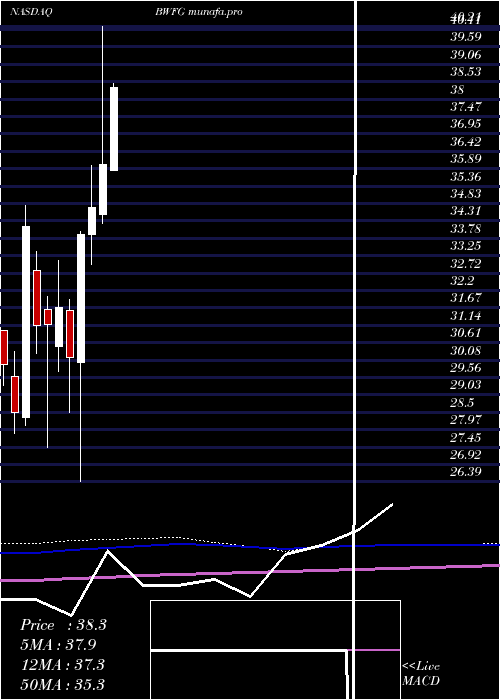500x700 pixels.
Task: Select the 31.14 price axis label
Action: 465,317
